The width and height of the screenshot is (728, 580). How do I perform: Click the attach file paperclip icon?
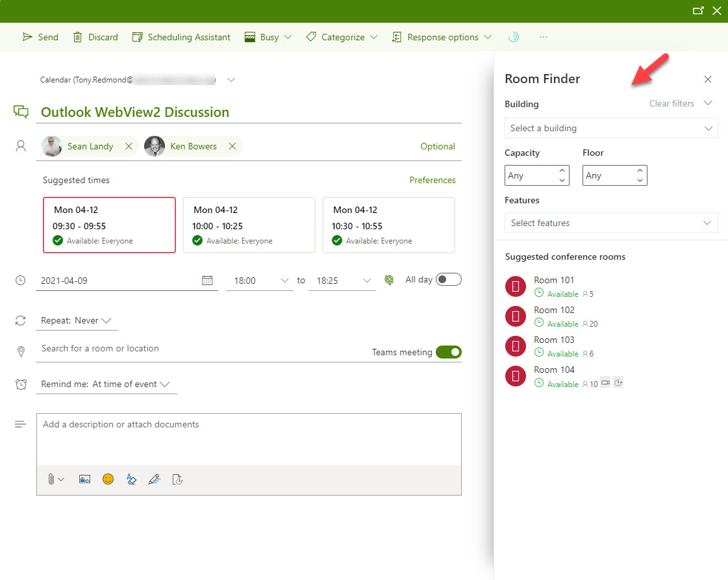coord(51,479)
